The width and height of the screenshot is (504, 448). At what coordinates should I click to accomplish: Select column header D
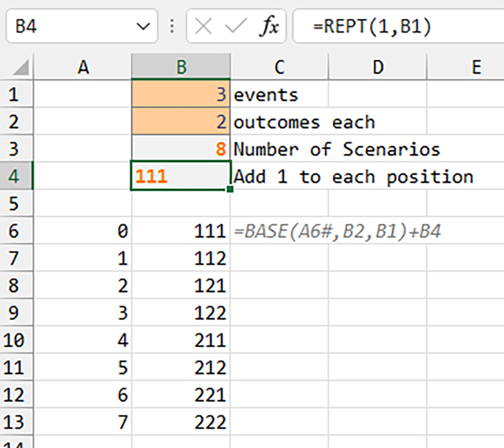pyautogui.click(x=378, y=66)
